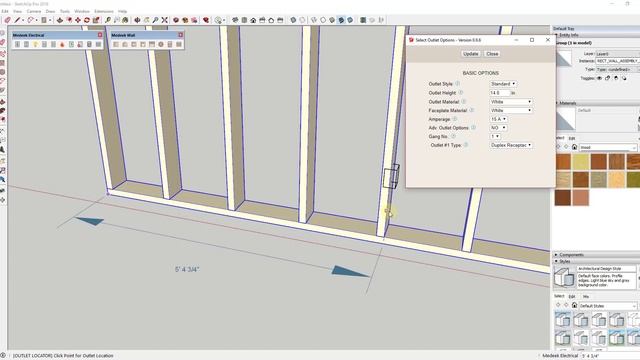Image resolution: width=640 pixels, height=360 pixels.
Task: Select the Tape Measure tool
Action: click(x=107, y=20)
